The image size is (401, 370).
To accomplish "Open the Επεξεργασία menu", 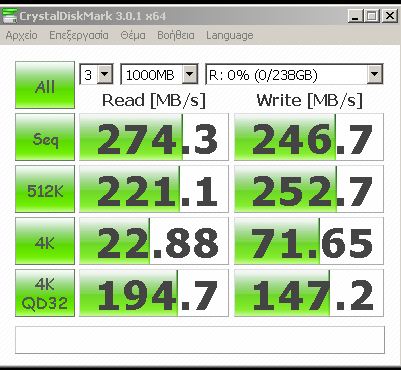I will pyautogui.click(x=79, y=35).
